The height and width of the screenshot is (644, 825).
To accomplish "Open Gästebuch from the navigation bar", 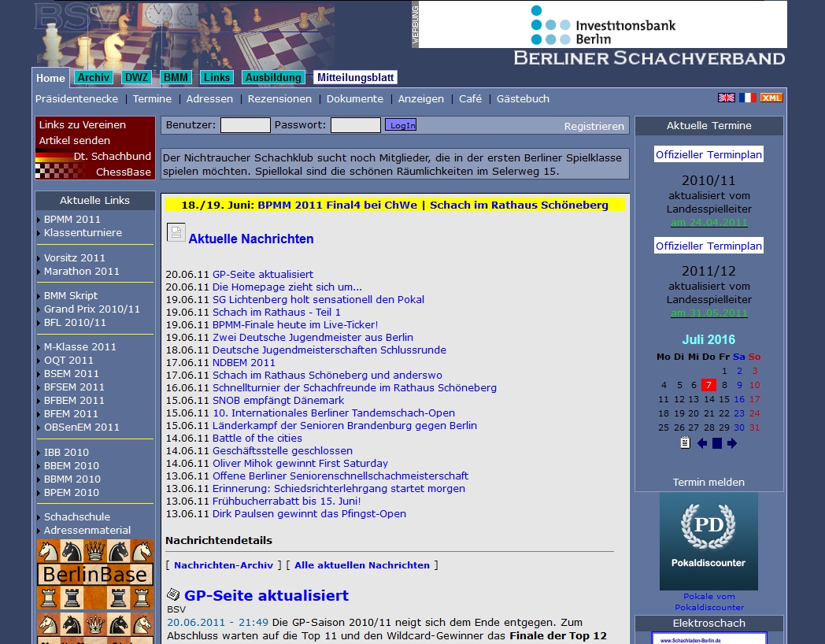I will click(x=523, y=98).
